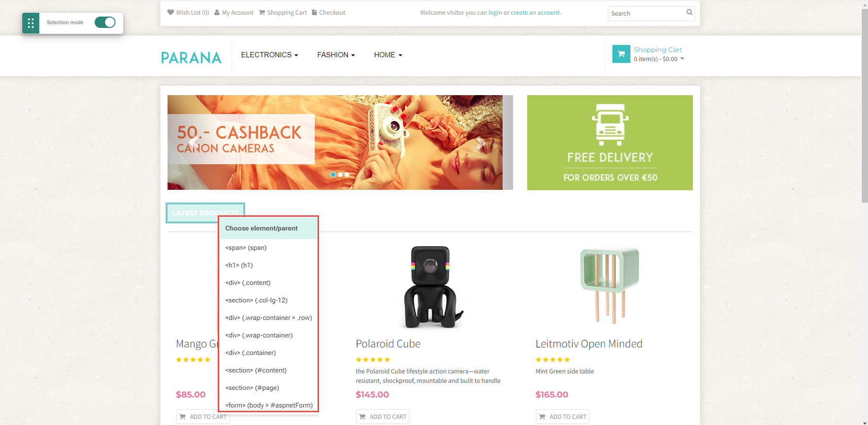Click into the Search input field
Image resolution: width=868 pixels, height=425 pixels.
[647, 13]
